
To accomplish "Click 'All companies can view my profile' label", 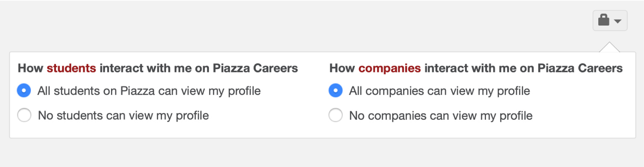I will click(x=439, y=91).
